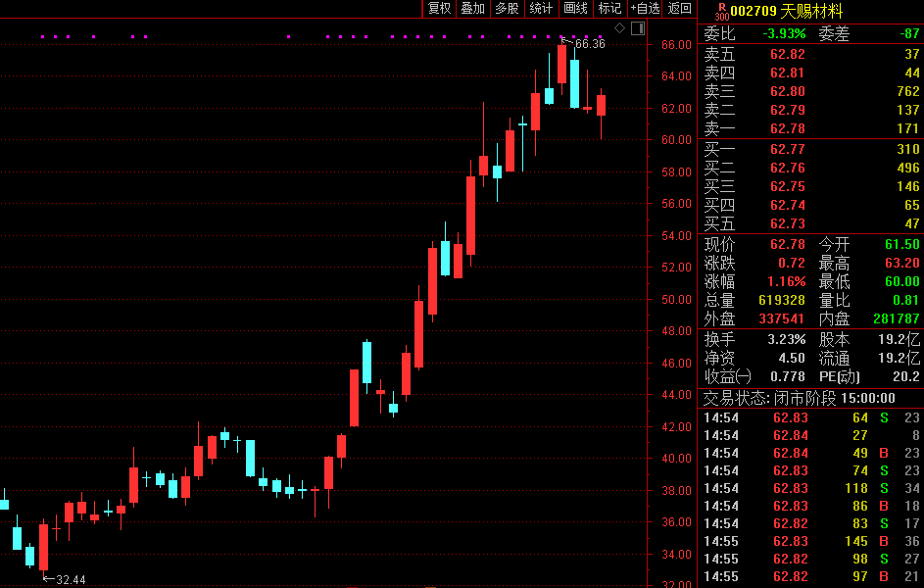Select the 画线 line drawing tool
924x588 pixels.
tap(575, 9)
